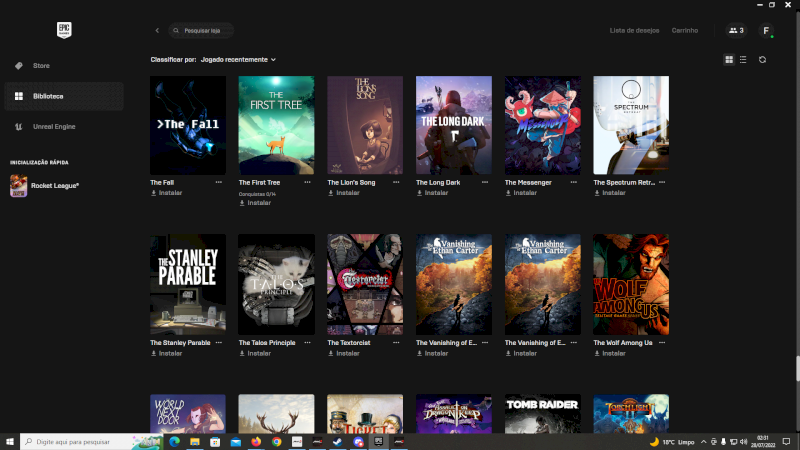Open the weather widget showing 18°C Limpo
This screenshot has width=800, height=450.
pyautogui.click(x=672, y=442)
